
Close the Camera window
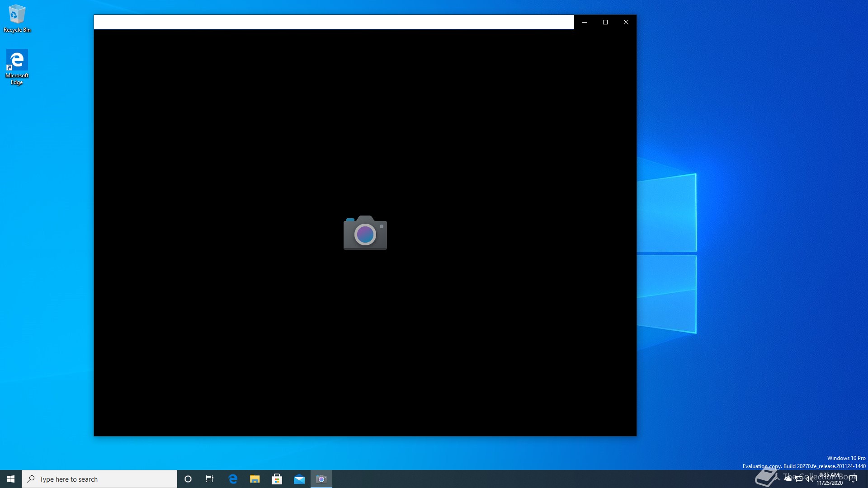coord(626,22)
